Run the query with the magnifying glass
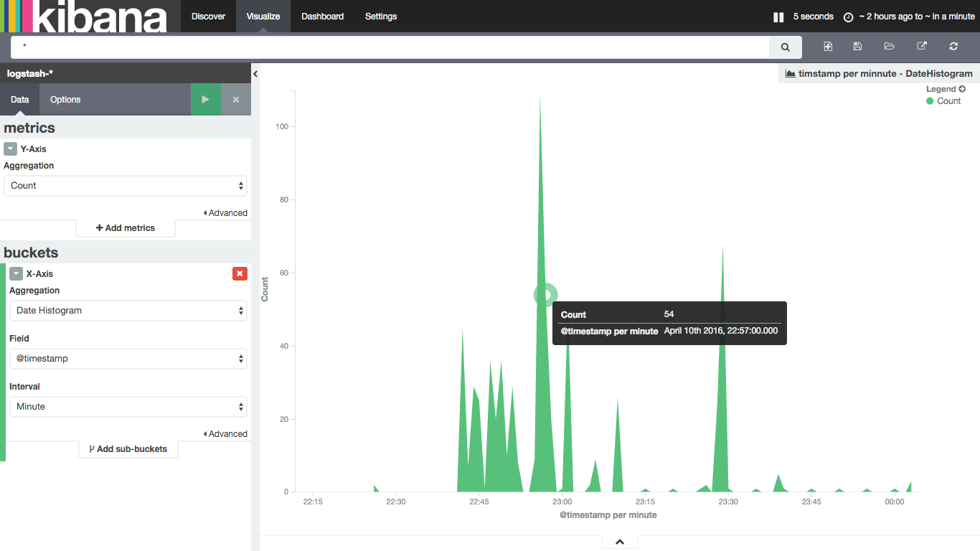The width and height of the screenshot is (980, 551). point(785,47)
